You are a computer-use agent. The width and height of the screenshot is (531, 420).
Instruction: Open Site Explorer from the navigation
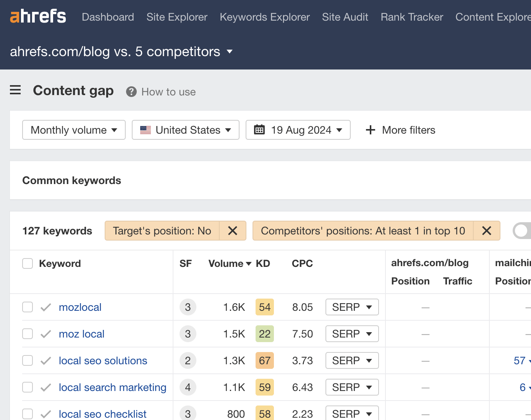(x=176, y=17)
